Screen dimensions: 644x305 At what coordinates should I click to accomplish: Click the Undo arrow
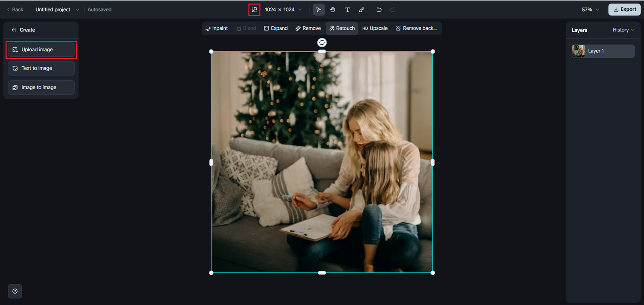point(379,9)
